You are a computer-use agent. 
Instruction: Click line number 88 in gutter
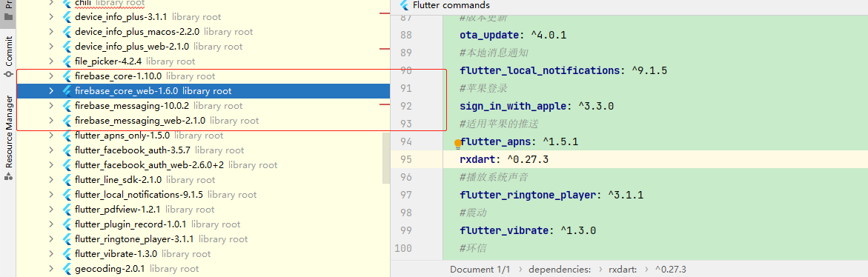click(x=405, y=36)
